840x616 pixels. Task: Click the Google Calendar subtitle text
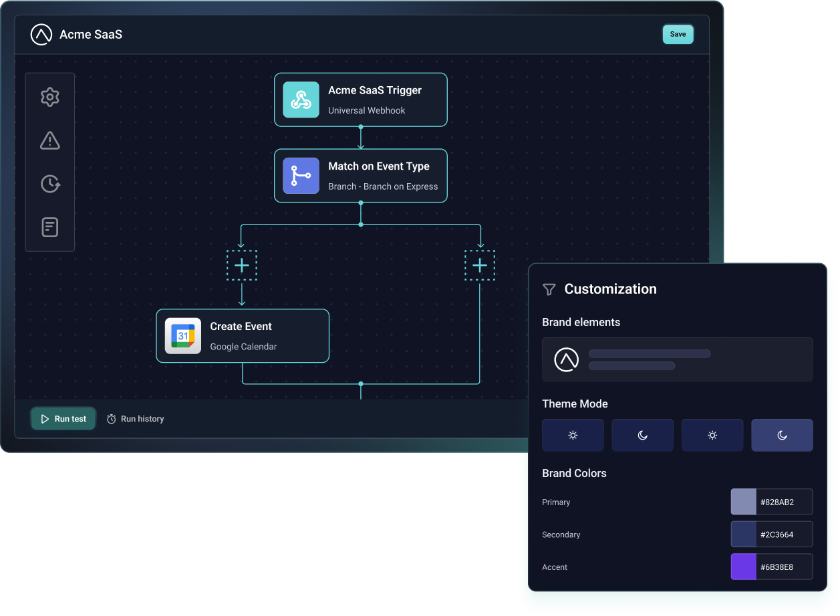243,347
